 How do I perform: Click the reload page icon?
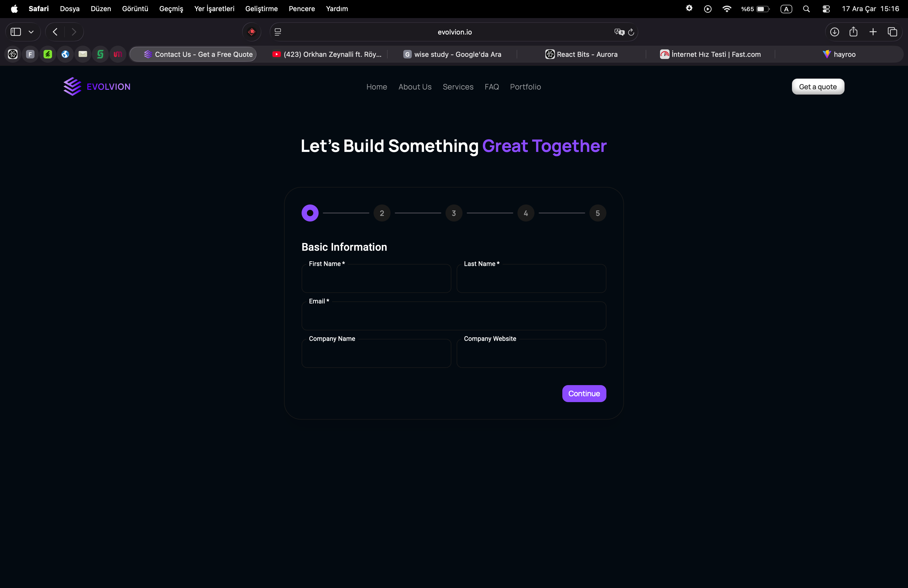coord(631,32)
